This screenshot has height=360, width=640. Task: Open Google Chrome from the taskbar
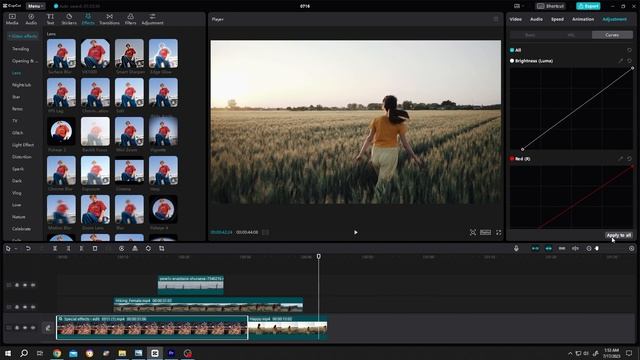(57, 353)
